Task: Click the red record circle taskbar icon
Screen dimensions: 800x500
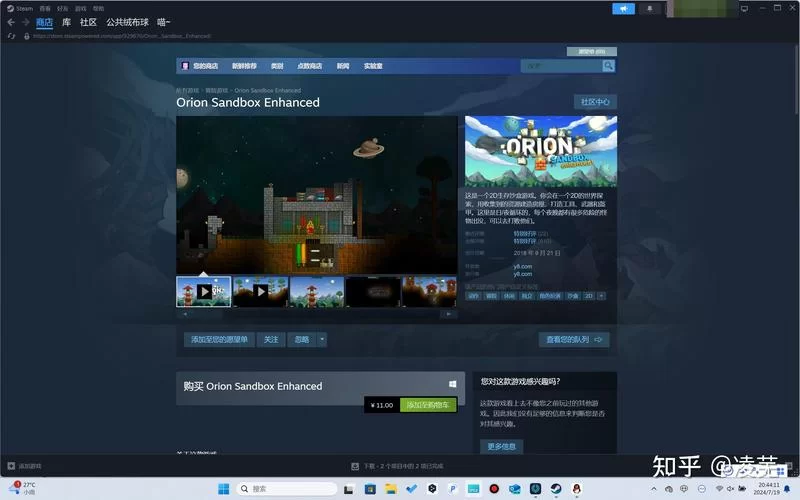Action: pos(494,489)
